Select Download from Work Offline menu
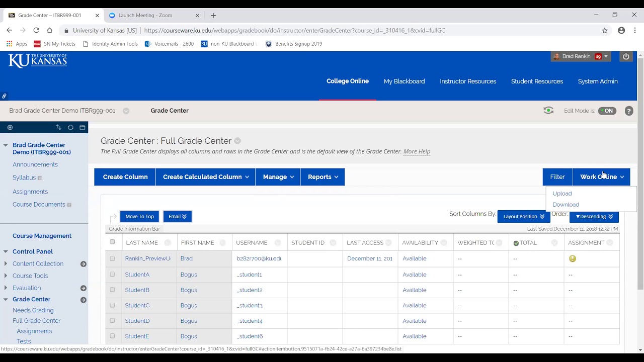Screen dimensions: 644x362 566,205
